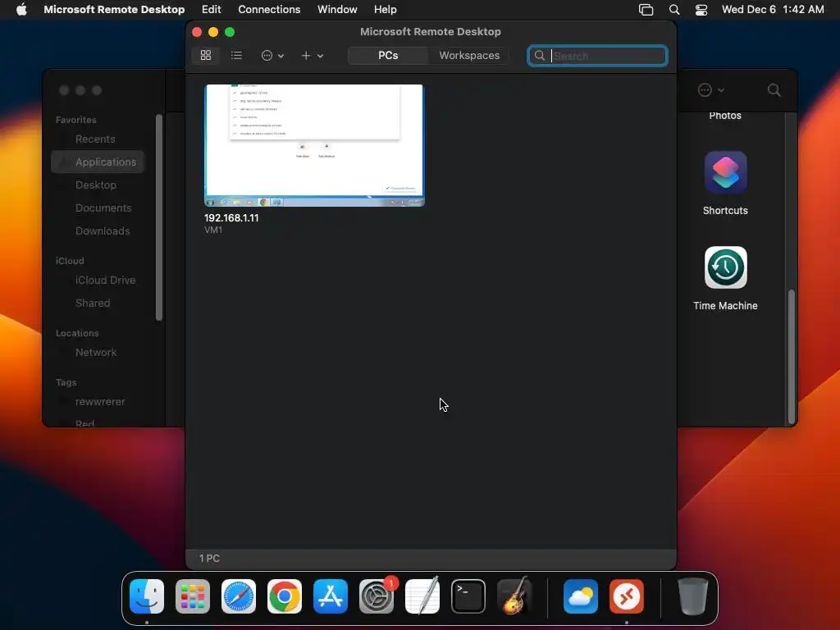Open the Window menu

click(x=337, y=10)
